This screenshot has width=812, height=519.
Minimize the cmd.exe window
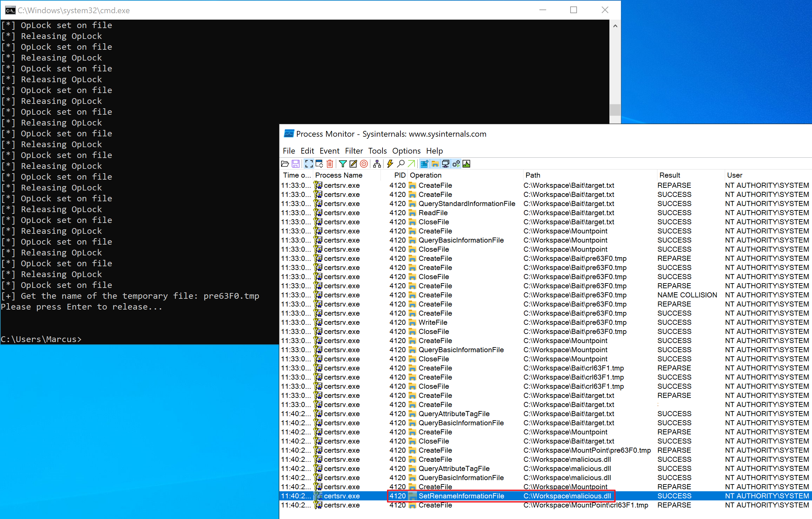[x=543, y=10]
